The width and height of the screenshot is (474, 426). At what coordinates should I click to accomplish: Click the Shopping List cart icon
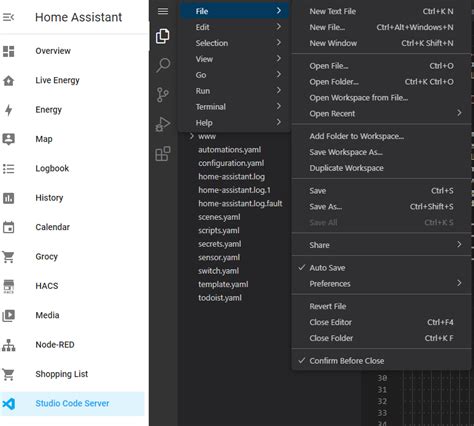click(x=8, y=374)
